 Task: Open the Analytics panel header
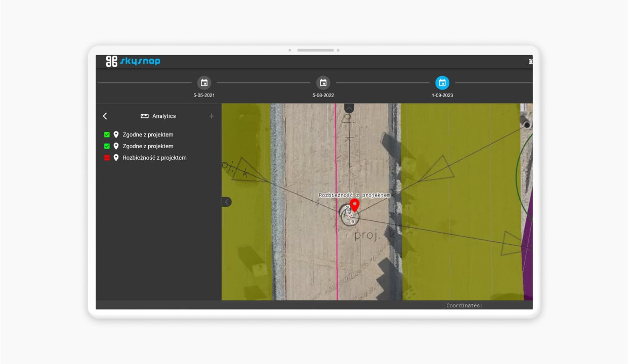pyautogui.click(x=164, y=116)
